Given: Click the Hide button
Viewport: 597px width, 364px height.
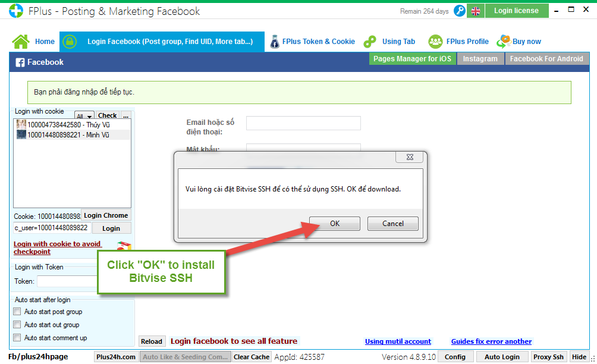Looking at the screenshot, I should pos(579,357).
